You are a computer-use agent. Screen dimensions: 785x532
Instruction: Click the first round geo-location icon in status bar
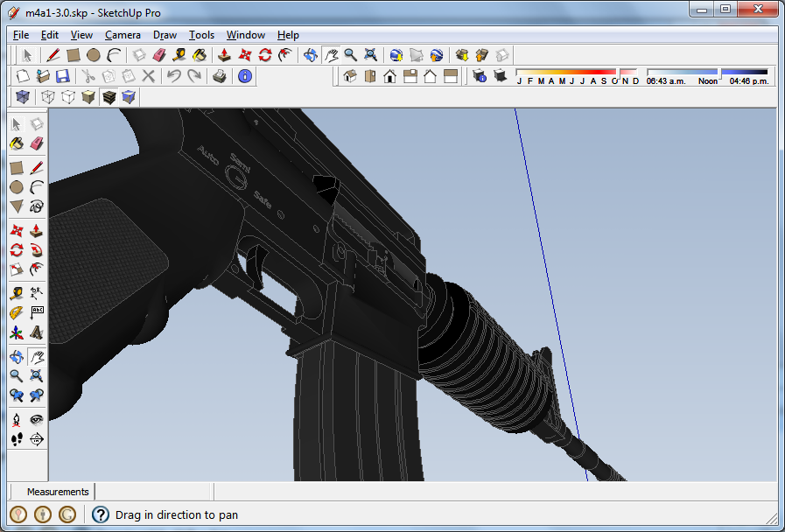point(18,514)
